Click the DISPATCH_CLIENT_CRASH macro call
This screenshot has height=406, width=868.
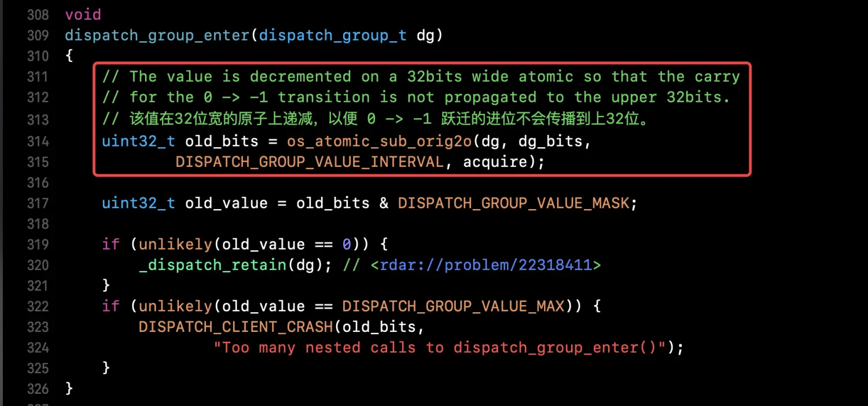point(236,327)
